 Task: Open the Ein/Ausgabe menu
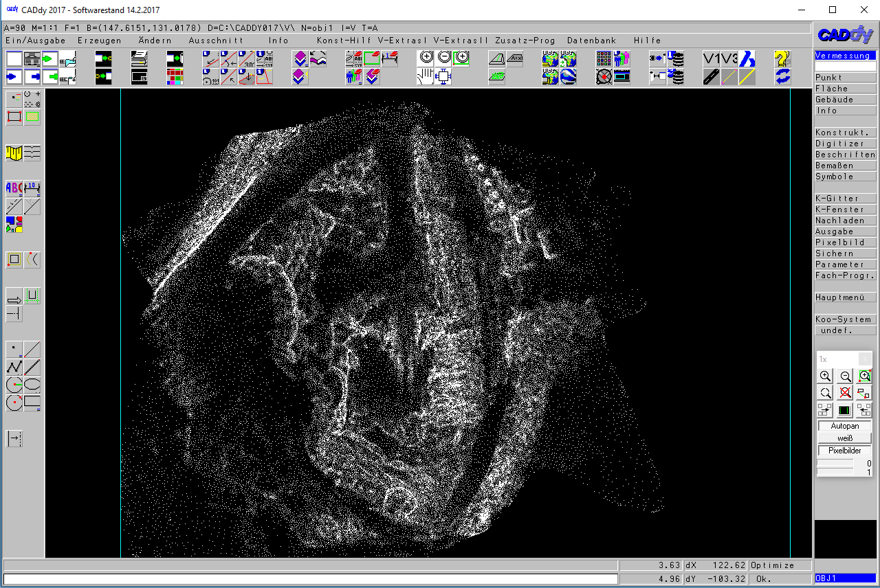[x=36, y=41]
